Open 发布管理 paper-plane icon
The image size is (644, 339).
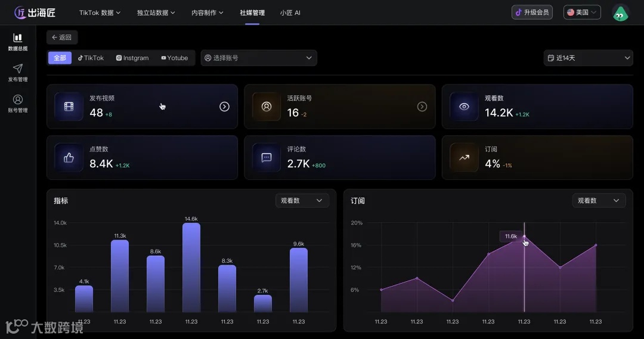pos(18,69)
